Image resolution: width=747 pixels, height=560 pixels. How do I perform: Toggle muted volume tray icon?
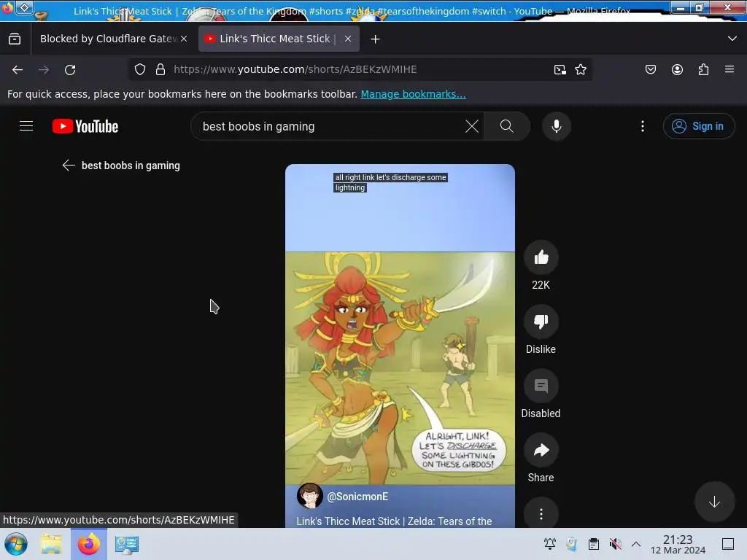click(615, 544)
